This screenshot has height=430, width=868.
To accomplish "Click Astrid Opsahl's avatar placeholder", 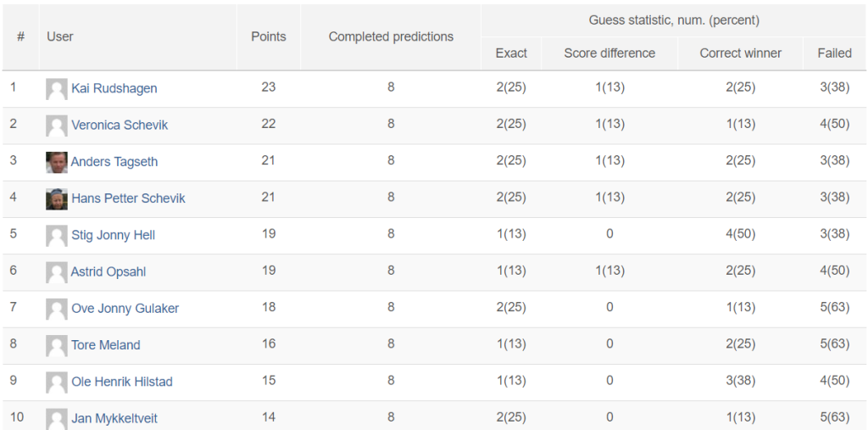I will (57, 272).
